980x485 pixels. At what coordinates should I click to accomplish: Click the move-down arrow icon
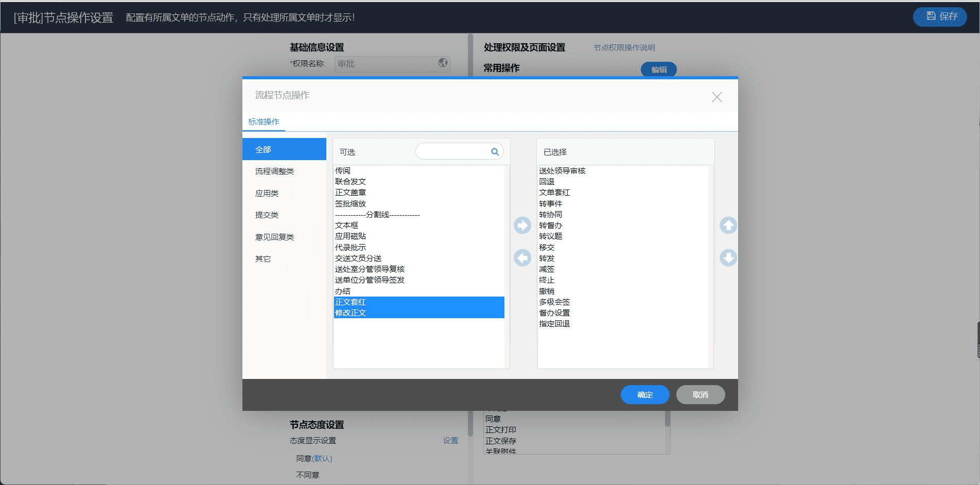tap(728, 258)
